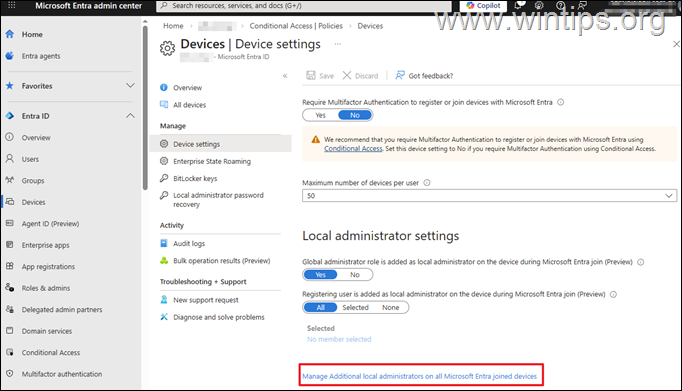Click the feedback person icon in header
Viewport: 682px width, 391px height.
[582, 5]
